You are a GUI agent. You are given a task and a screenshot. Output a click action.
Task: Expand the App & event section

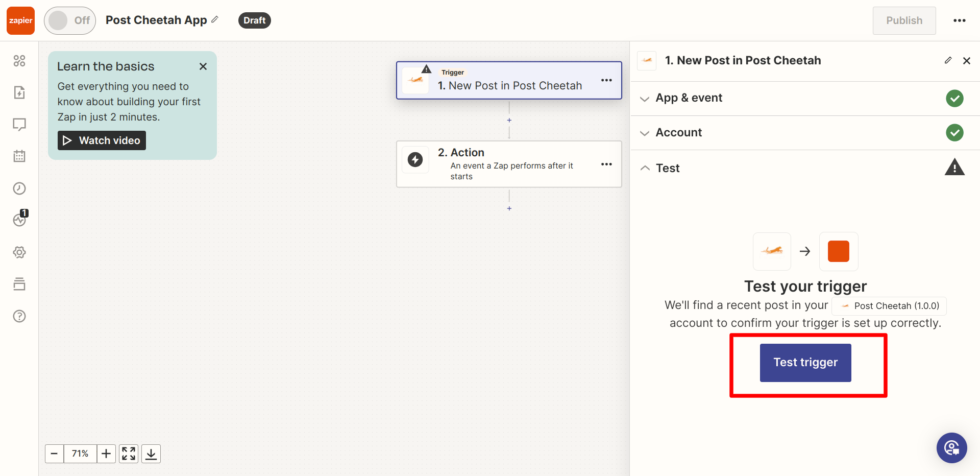click(805, 98)
